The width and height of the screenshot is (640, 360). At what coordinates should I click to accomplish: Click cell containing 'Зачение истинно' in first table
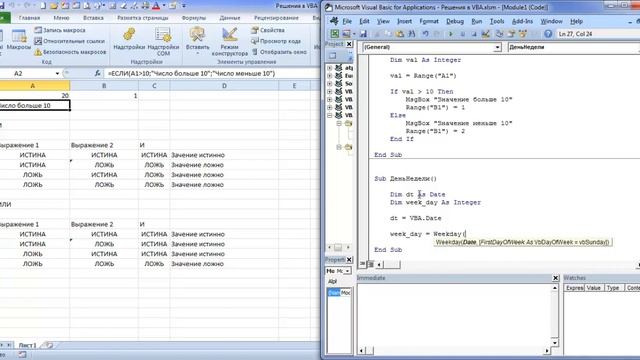(198, 155)
